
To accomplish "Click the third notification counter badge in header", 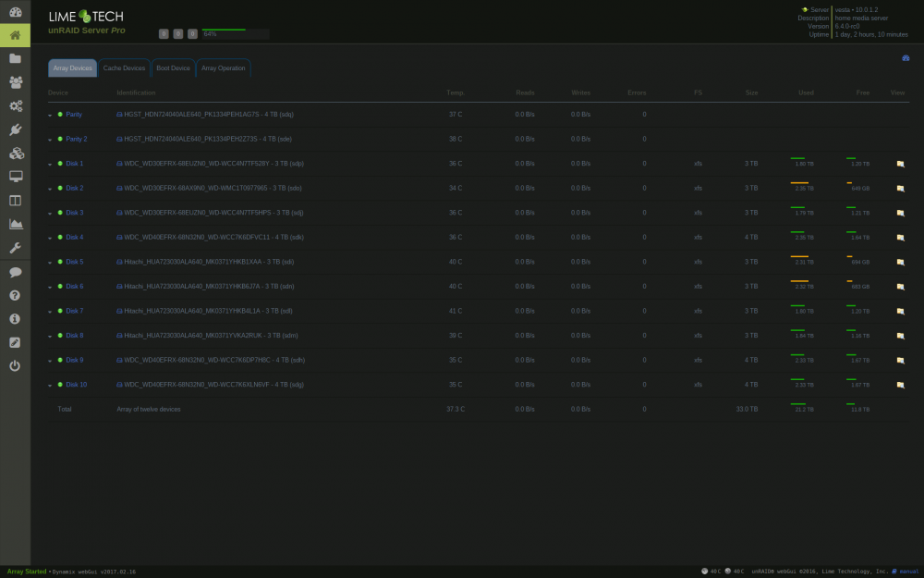I will tap(192, 34).
